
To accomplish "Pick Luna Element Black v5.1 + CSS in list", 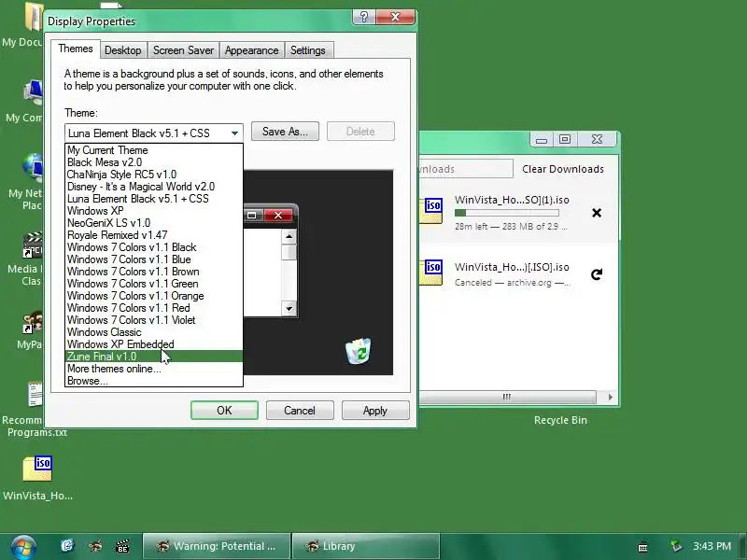I will (154, 199).
